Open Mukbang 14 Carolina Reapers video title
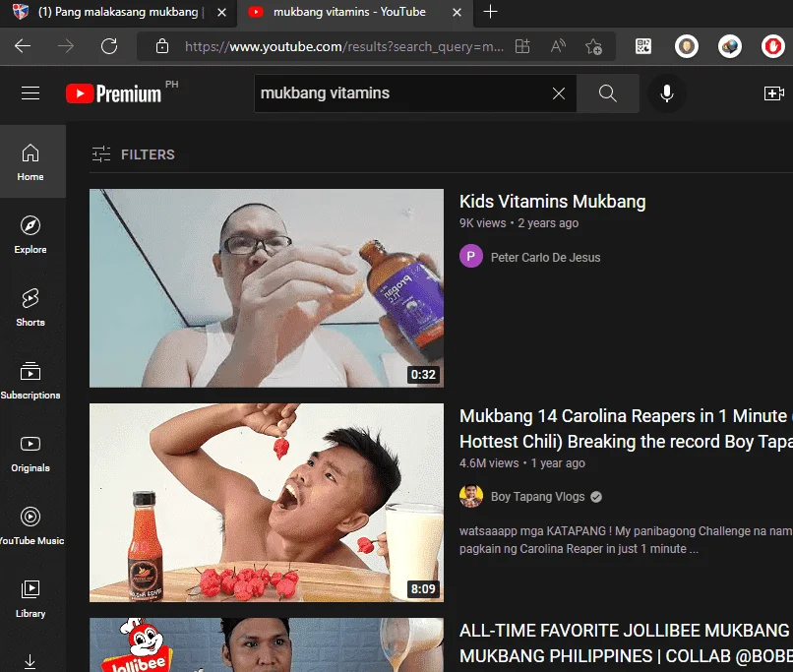 click(x=626, y=429)
